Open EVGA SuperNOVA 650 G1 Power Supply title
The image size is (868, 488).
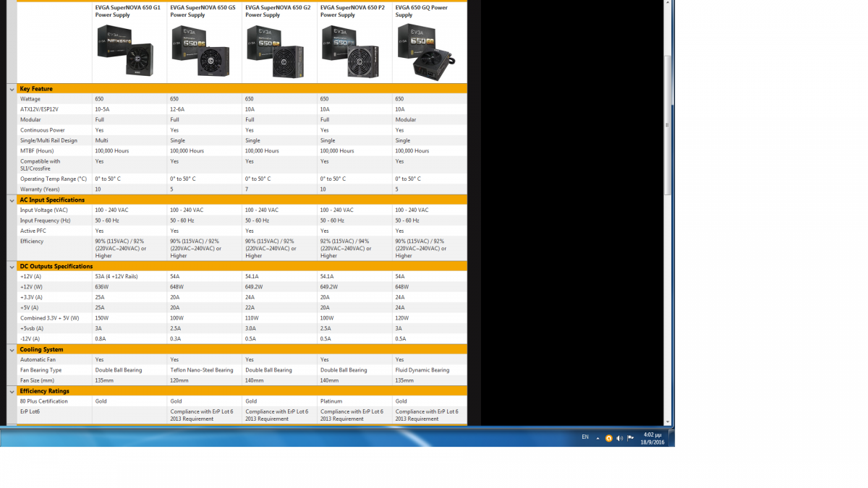tap(128, 11)
